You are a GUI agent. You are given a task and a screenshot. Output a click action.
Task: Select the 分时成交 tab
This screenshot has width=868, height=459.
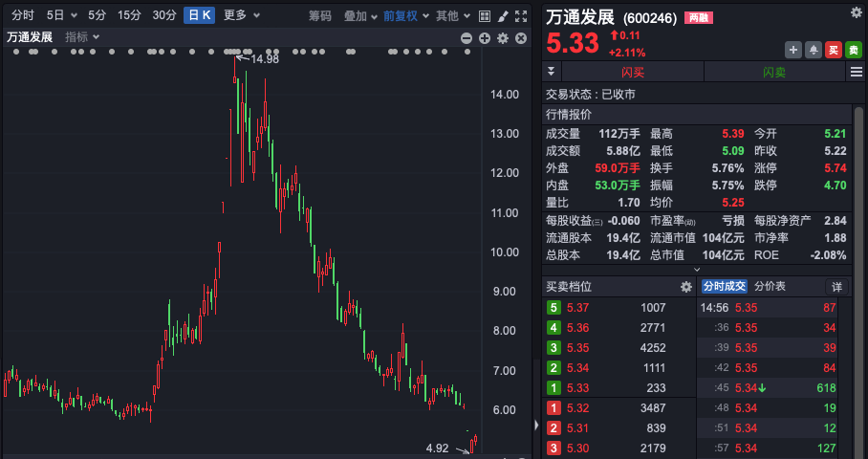click(724, 286)
